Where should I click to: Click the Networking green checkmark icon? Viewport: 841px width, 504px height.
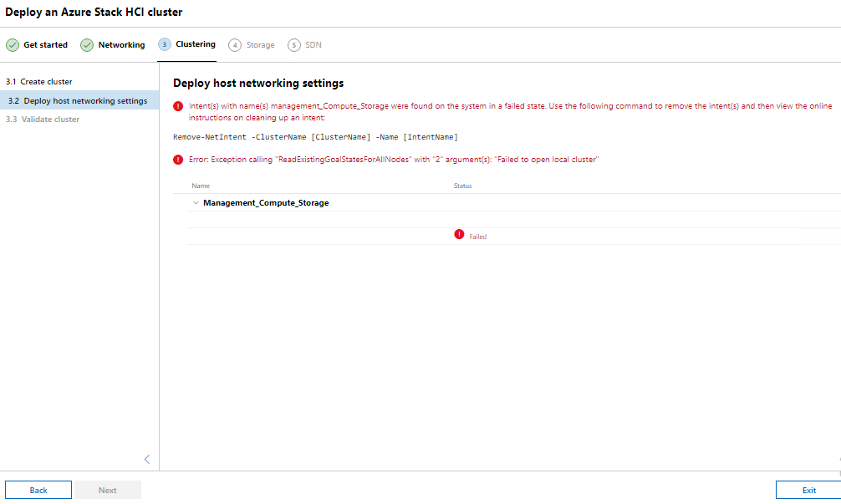[x=87, y=45]
